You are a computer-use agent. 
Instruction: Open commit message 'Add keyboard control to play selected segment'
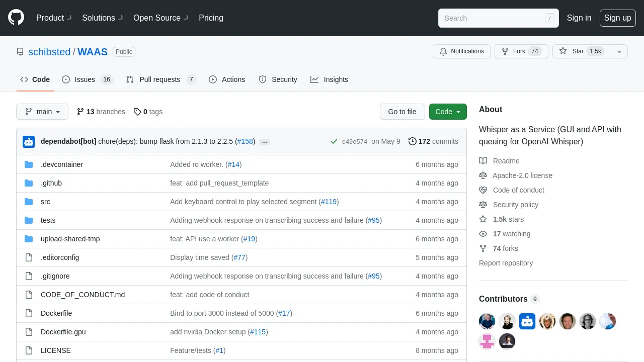pos(244,202)
